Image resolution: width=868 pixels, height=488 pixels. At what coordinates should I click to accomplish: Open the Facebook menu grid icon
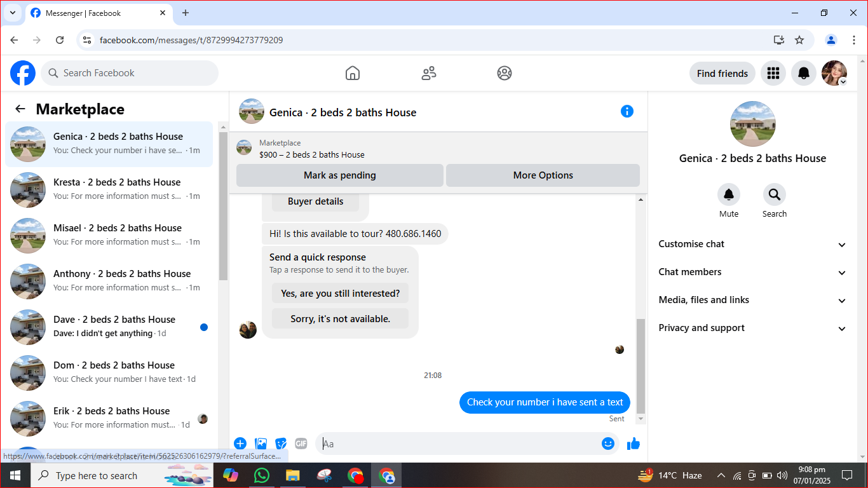pos(773,73)
